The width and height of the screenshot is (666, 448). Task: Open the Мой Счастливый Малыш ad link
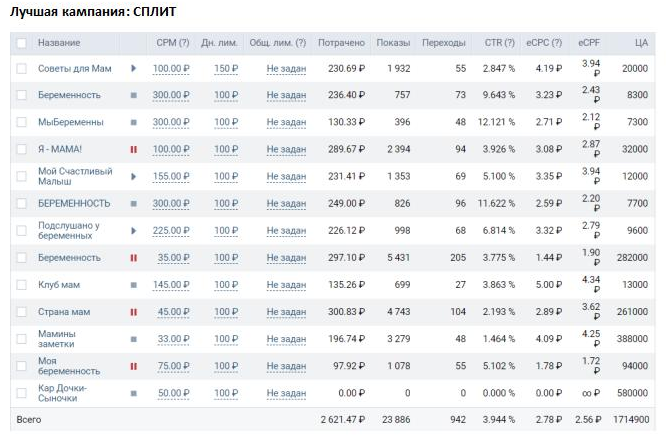(73, 176)
